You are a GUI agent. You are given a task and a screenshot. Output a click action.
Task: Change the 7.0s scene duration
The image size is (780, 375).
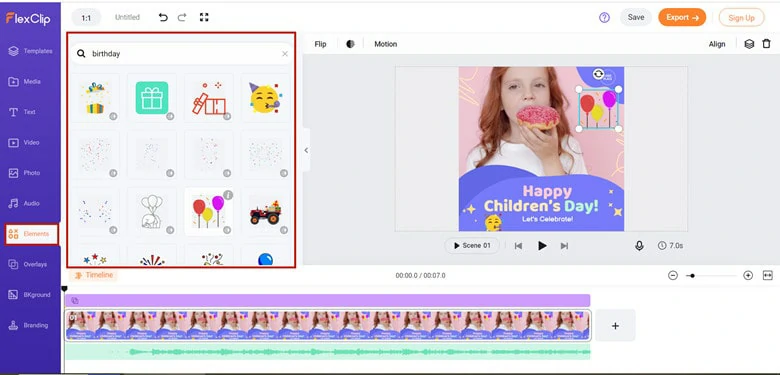(x=671, y=246)
